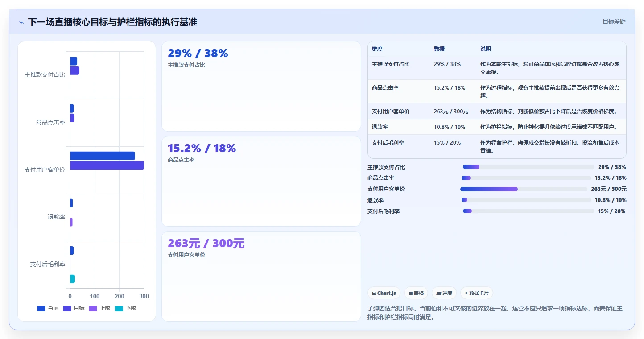The image size is (644, 339).
Task: Click the 支付后毛利率 cell in table
Action: [x=399, y=146]
